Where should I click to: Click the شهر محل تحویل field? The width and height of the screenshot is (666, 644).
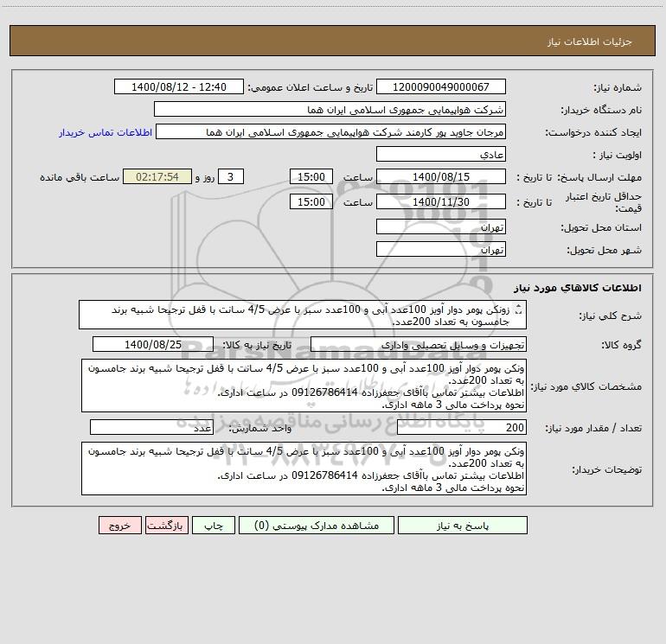441,250
